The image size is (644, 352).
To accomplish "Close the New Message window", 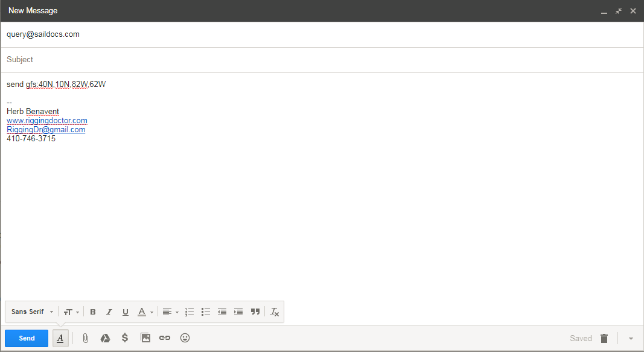I will point(633,11).
